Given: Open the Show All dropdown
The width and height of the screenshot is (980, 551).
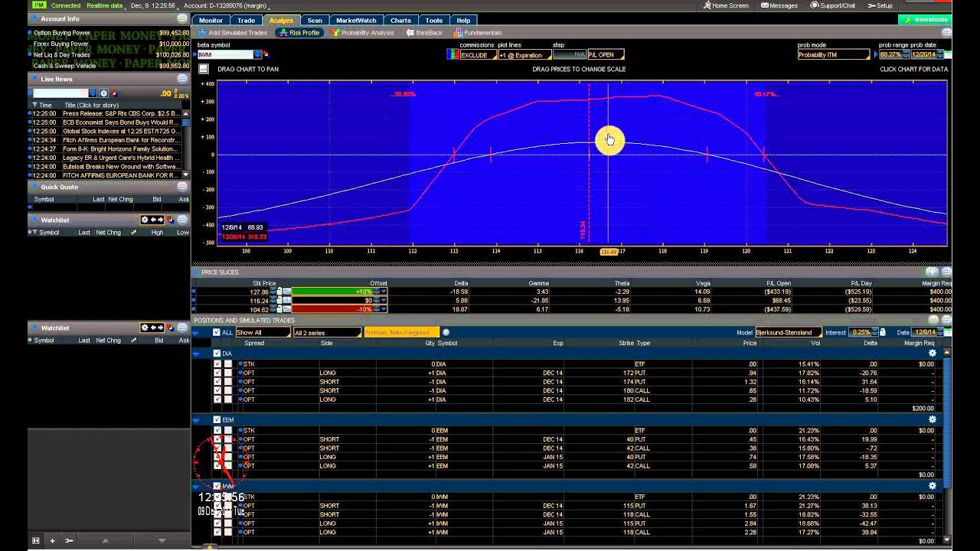Looking at the screenshot, I should [x=263, y=332].
